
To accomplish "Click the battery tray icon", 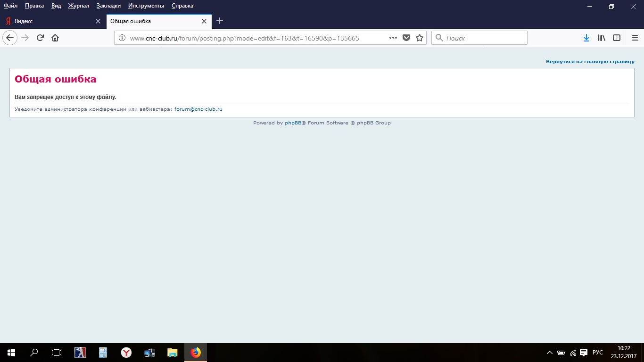I will (561, 353).
